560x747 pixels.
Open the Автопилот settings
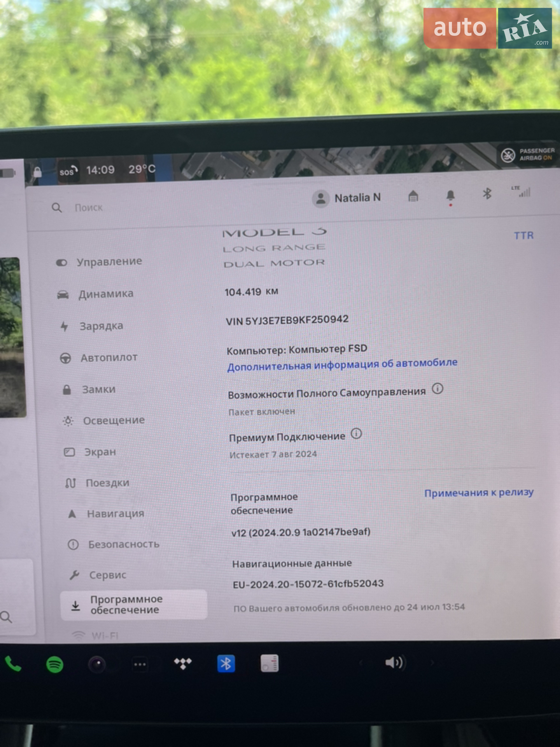click(99, 358)
